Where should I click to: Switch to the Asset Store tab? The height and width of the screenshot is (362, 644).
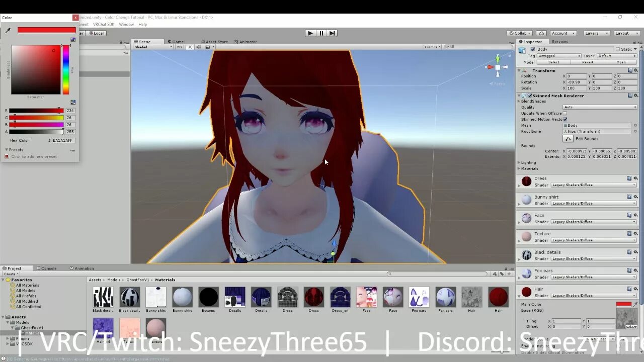(215, 42)
